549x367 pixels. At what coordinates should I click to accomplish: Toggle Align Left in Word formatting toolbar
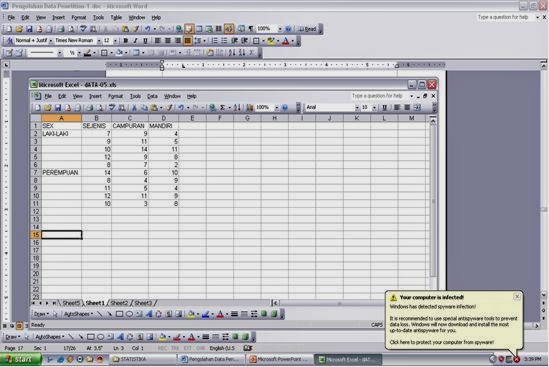[x=158, y=41]
